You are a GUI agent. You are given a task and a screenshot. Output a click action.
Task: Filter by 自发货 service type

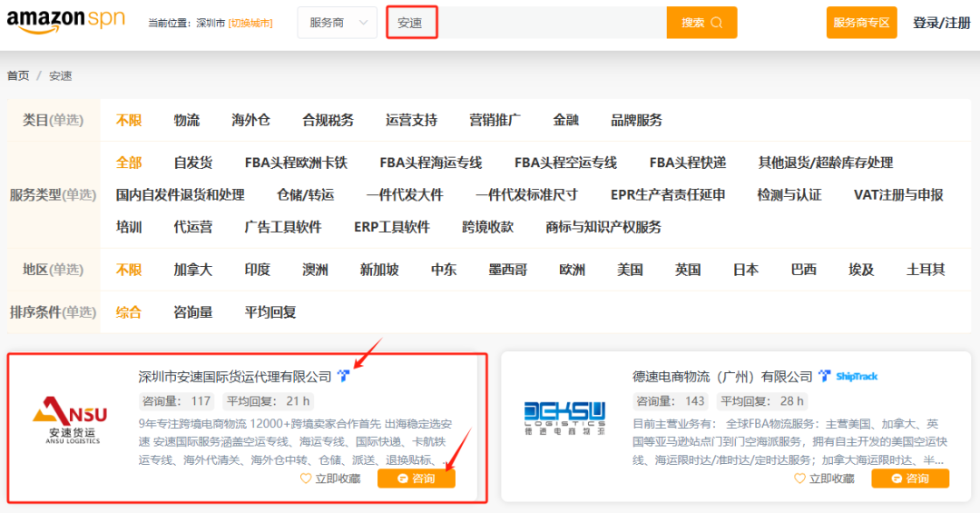(x=193, y=163)
